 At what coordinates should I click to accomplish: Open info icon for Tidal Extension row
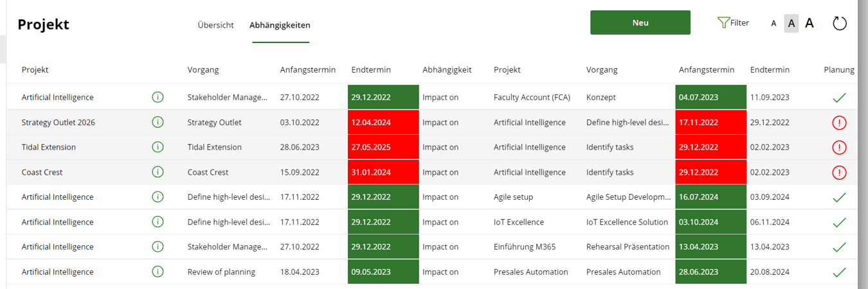158,147
